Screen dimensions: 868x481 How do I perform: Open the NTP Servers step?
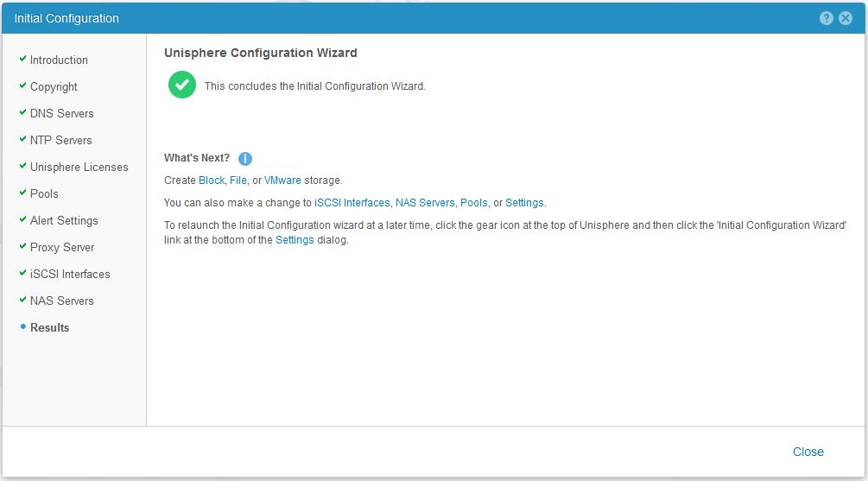pos(61,140)
